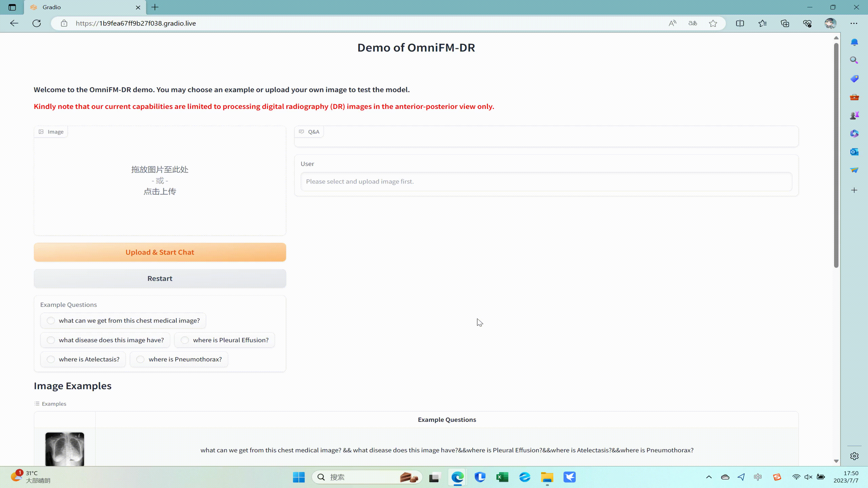Click the Restart button
The image size is (868, 488).
pyautogui.click(x=160, y=279)
